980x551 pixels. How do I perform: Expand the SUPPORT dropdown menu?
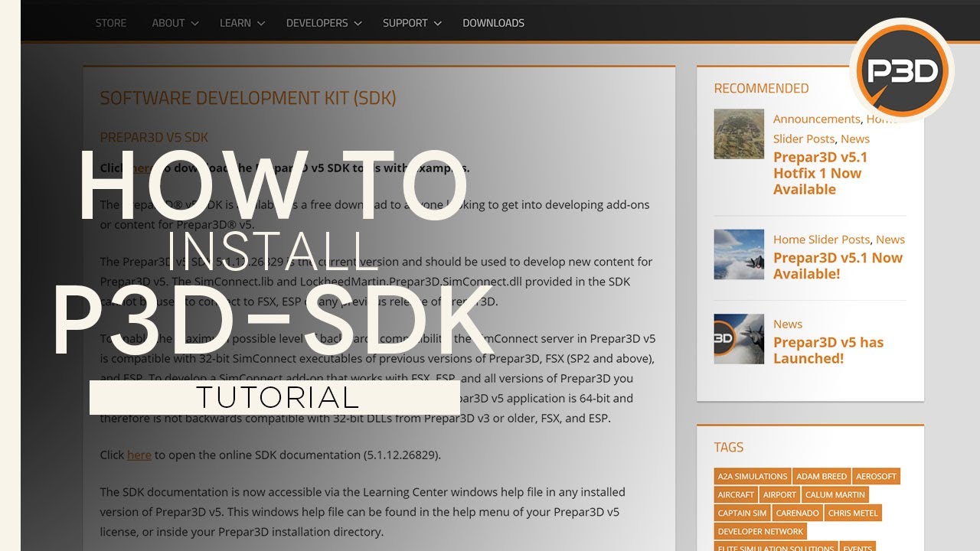coord(412,23)
